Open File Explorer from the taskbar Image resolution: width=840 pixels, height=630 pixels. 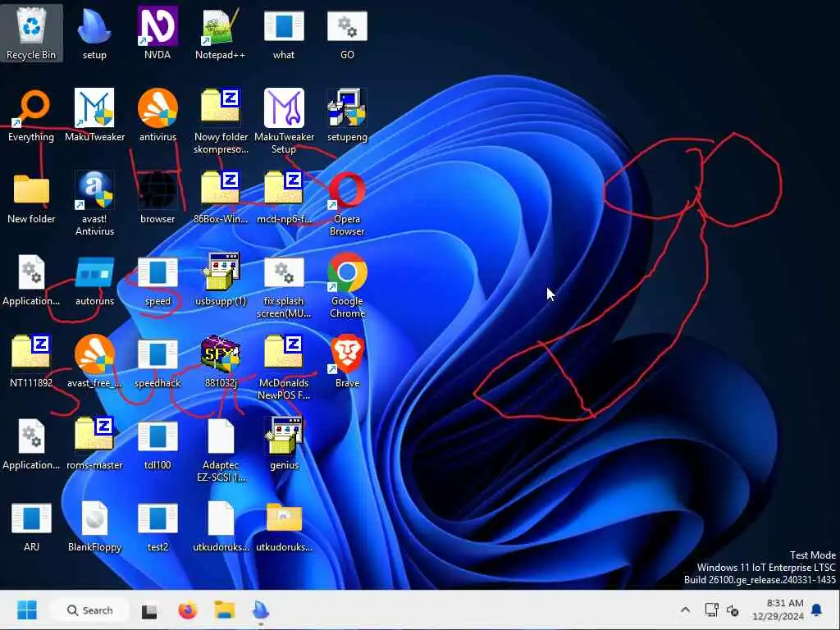pyautogui.click(x=225, y=610)
